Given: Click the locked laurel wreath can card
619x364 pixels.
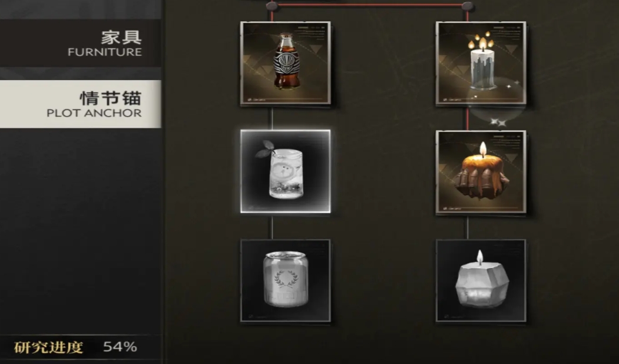Looking at the screenshot, I should tap(286, 281).
